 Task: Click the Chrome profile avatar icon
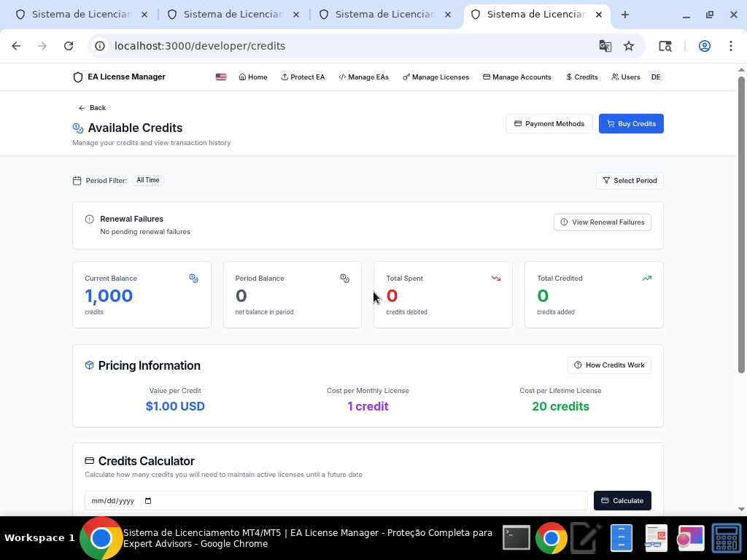[x=705, y=46]
